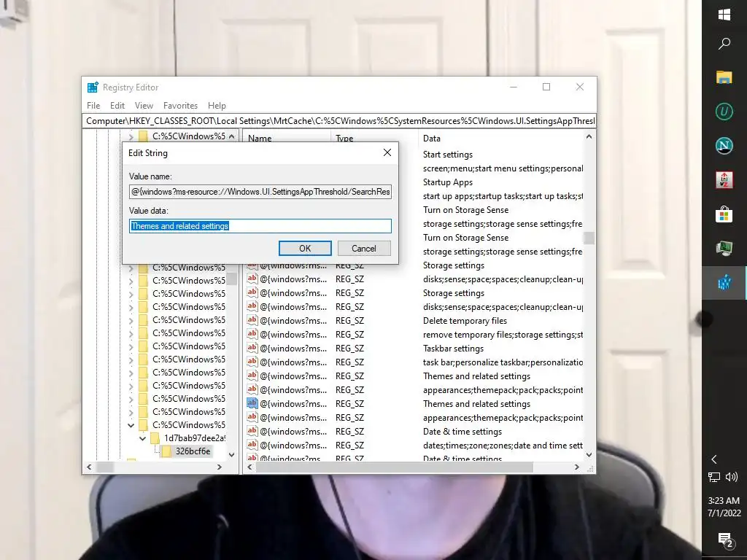
Task: Click values list horizontal scrollbar thumb
Action: (x=394, y=467)
